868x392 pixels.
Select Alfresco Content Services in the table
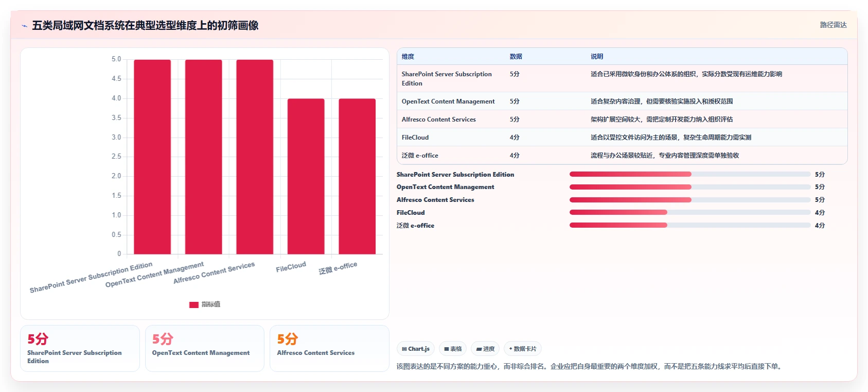(439, 120)
